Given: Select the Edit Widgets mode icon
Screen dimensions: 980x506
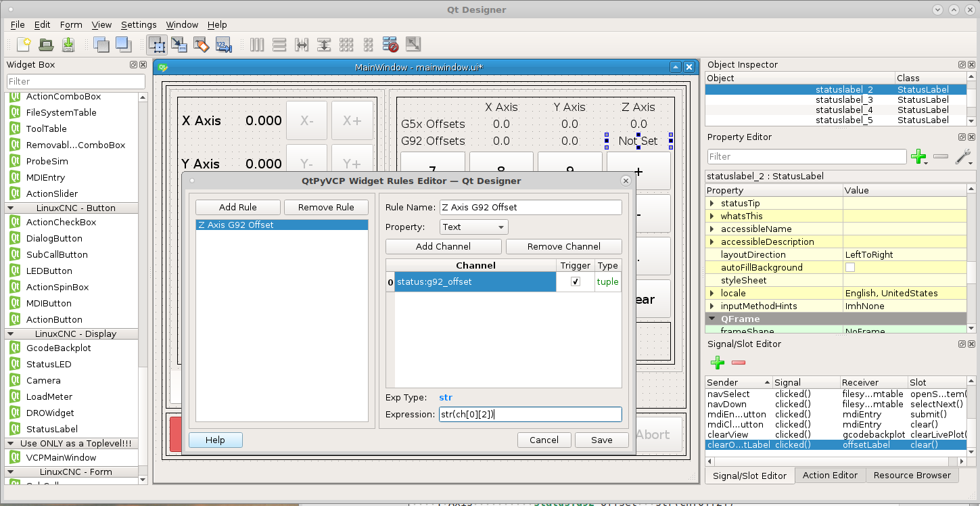Looking at the screenshot, I should (157, 45).
